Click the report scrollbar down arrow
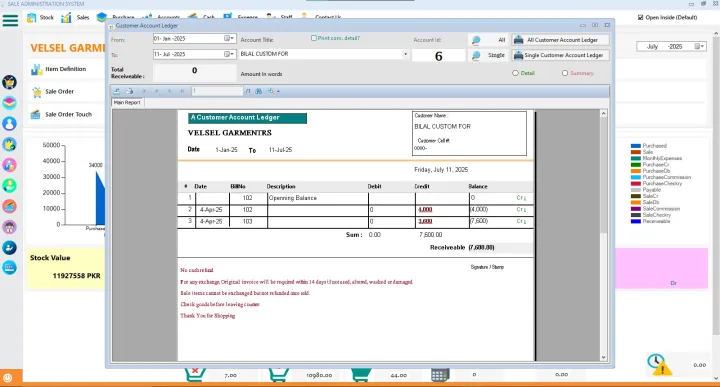The image size is (720, 387). [x=603, y=357]
